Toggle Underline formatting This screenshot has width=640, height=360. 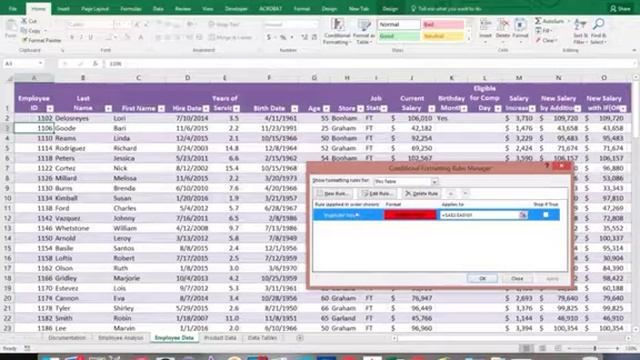91,37
